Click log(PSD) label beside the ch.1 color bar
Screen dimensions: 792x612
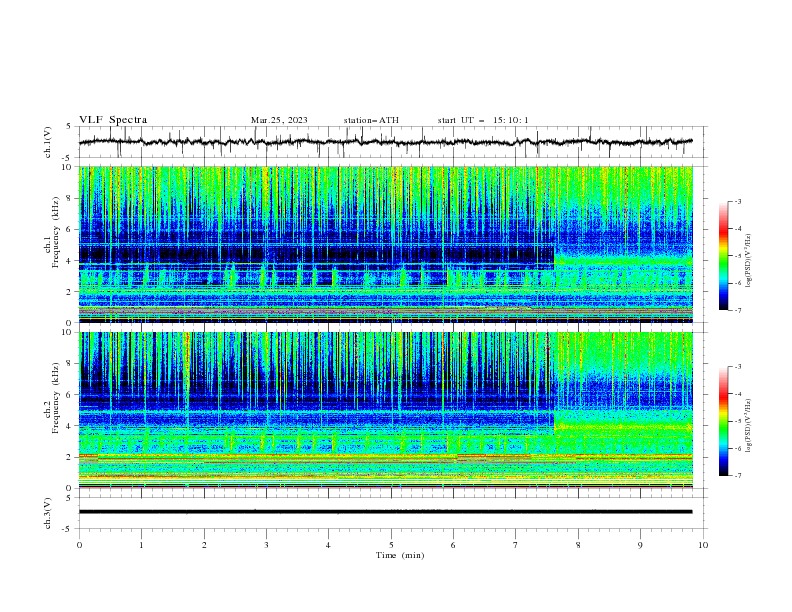pos(748,261)
